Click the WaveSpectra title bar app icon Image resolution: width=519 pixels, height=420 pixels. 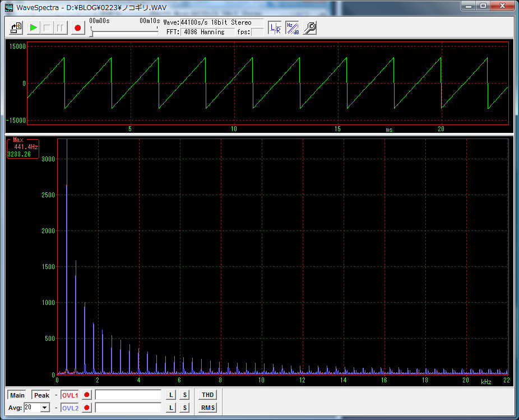(9, 7)
